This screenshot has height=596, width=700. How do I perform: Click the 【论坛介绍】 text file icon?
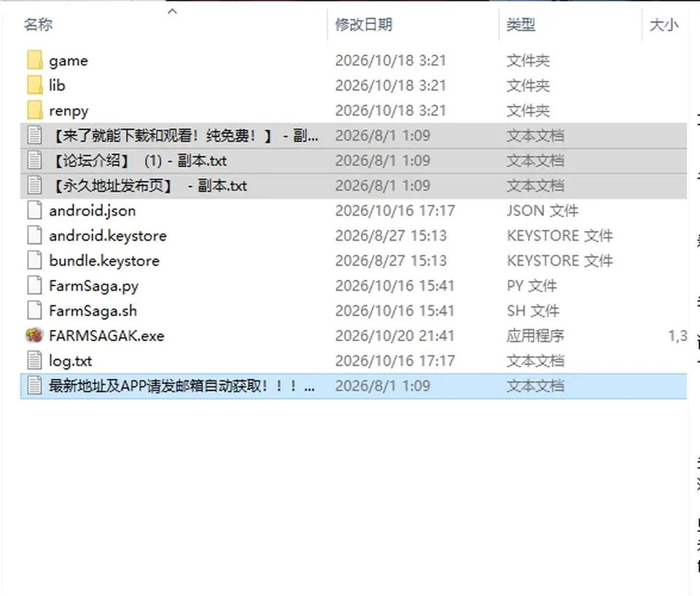tap(35, 160)
